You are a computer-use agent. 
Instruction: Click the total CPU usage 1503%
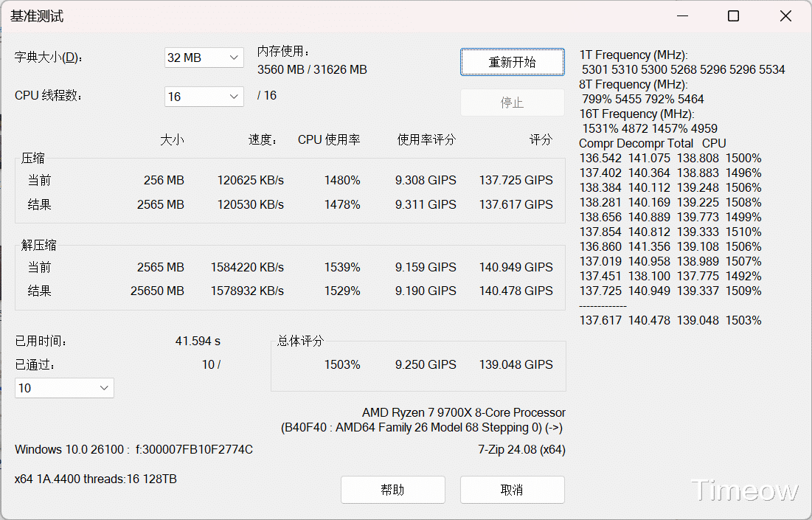[x=342, y=364]
